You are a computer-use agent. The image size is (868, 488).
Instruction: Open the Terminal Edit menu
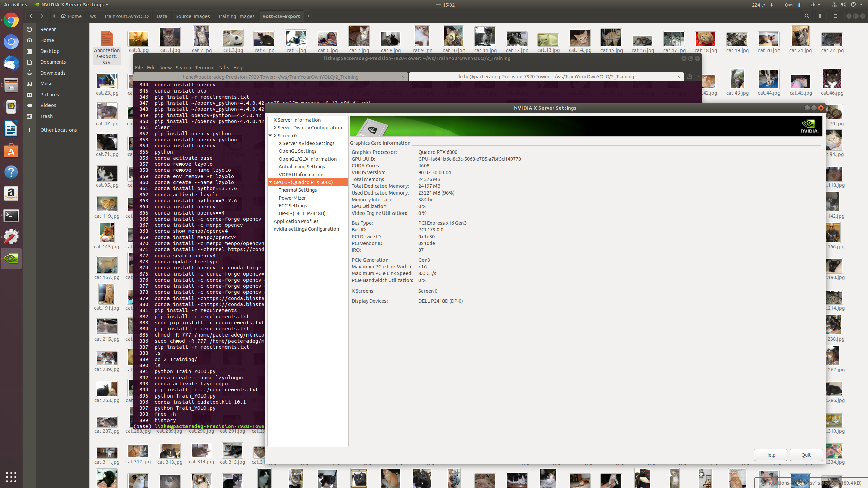(152, 68)
